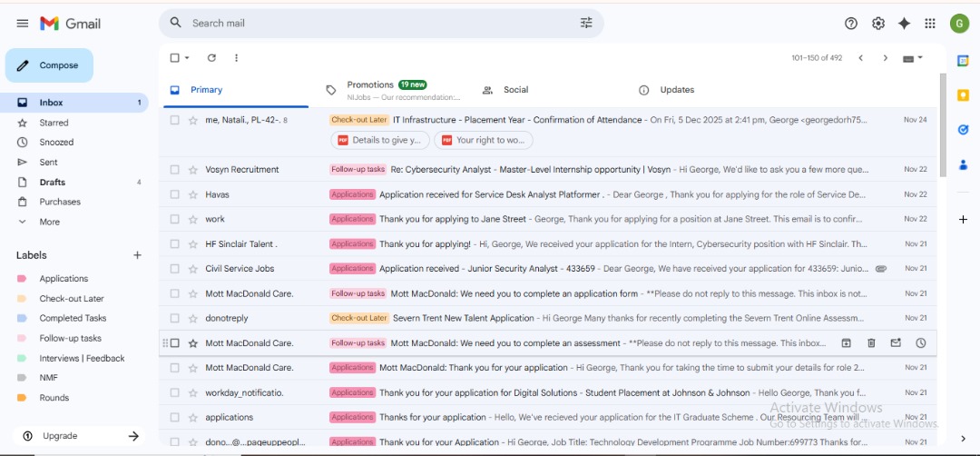Tick the select-all checkbox

(175, 57)
